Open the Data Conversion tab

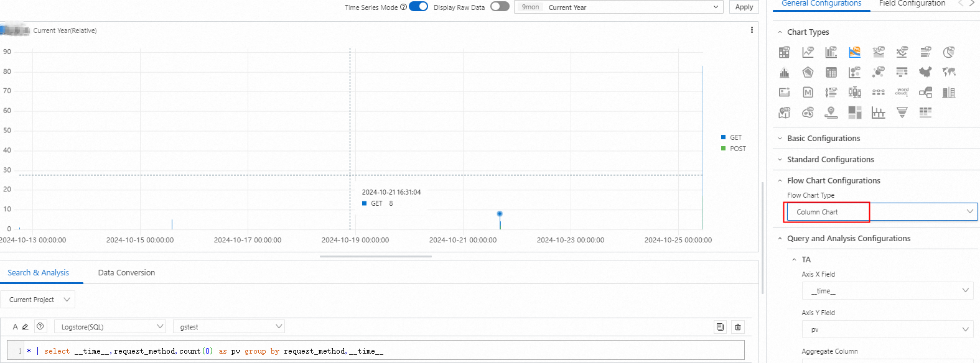tap(126, 273)
